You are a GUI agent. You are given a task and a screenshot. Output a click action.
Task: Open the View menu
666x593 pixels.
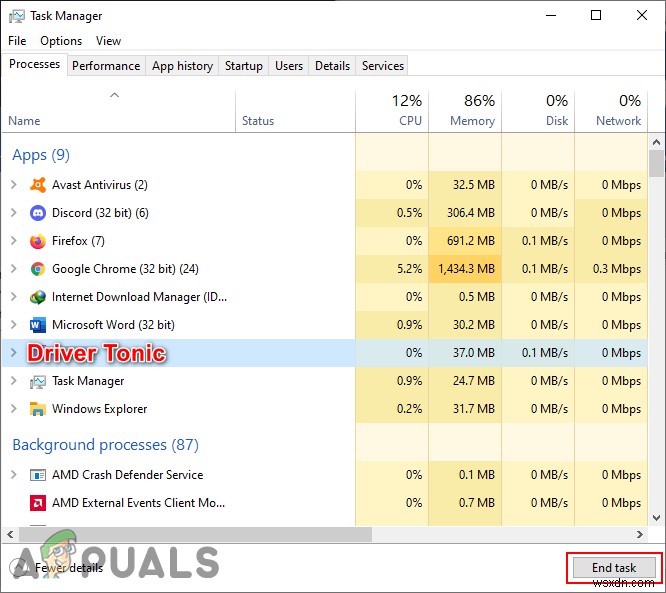(x=108, y=41)
